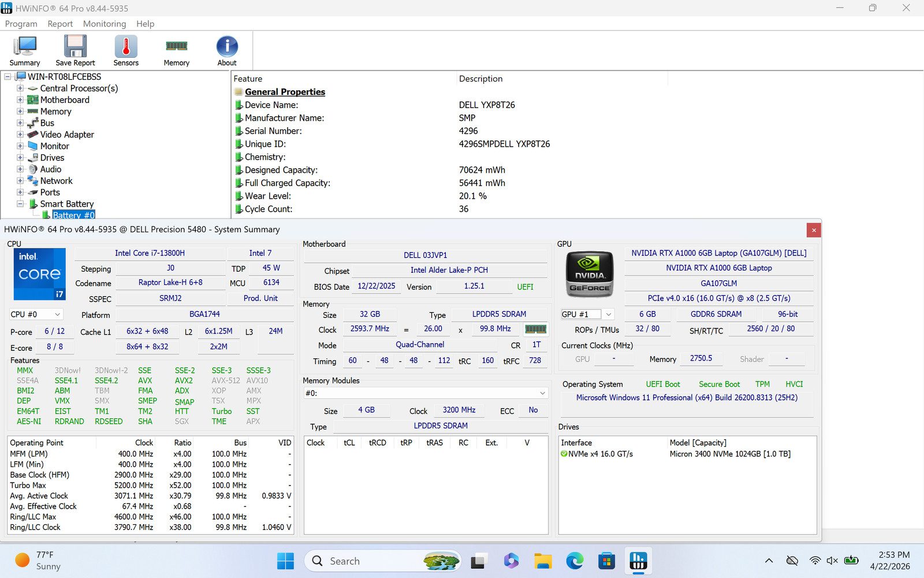This screenshot has width=924, height=578.
Task: Click Micron 3400 NVMe 1024GB drive entry
Action: pyautogui.click(x=730, y=454)
